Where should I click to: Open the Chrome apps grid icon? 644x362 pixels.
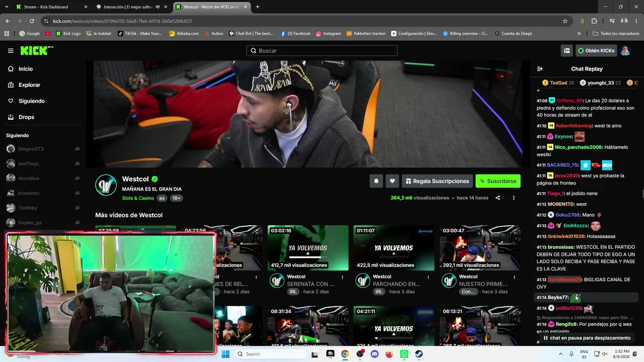(x=7, y=34)
